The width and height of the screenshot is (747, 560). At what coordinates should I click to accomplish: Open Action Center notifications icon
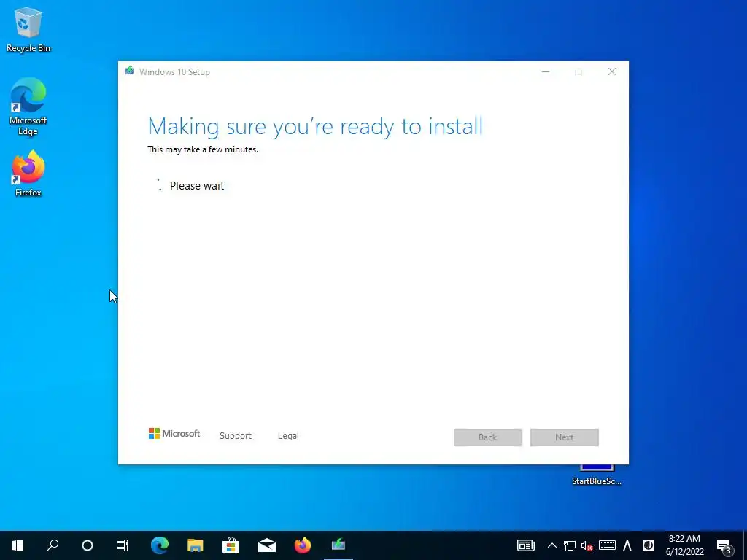pyautogui.click(x=724, y=545)
